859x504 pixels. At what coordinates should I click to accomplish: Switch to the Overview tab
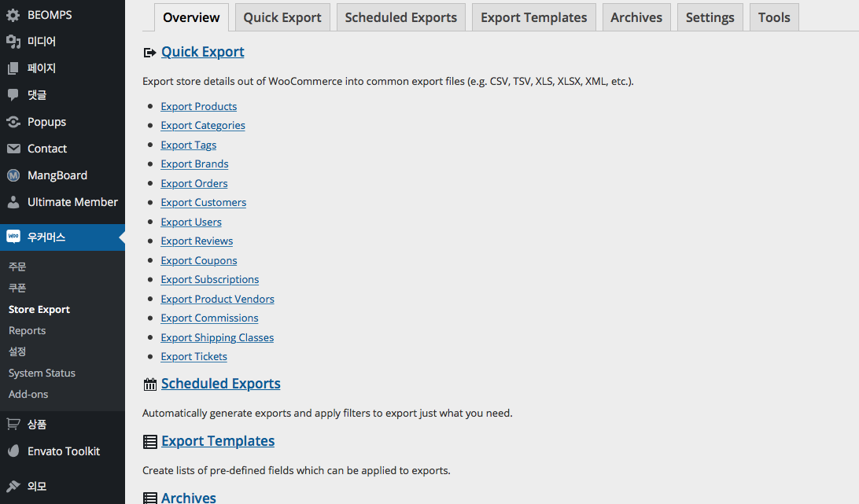click(x=191, y=17)
